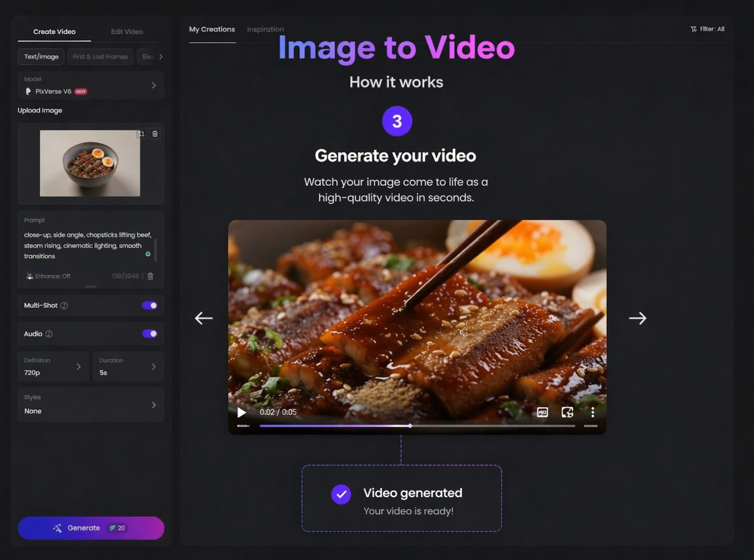Delete the uploaded bowl image
Image resolution: width=754 pixels, height=560 pixels.
155,134
